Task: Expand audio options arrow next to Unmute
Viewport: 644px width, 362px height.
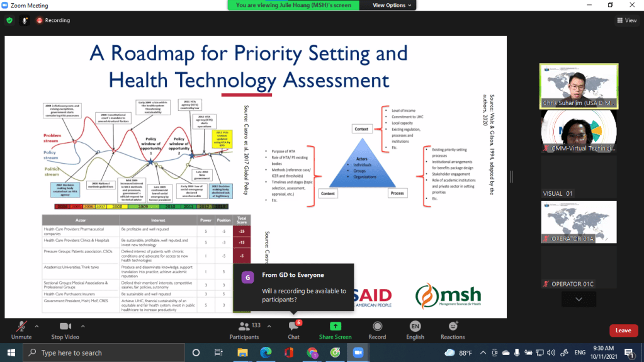Action: tap(37, 326)
